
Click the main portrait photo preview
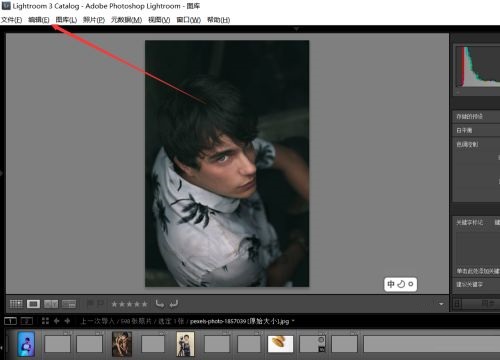(x=227, y=163)
